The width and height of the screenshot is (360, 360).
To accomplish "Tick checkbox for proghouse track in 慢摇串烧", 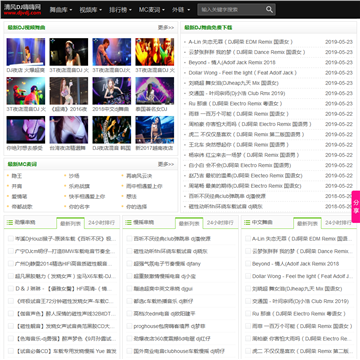I will [129, 326].
